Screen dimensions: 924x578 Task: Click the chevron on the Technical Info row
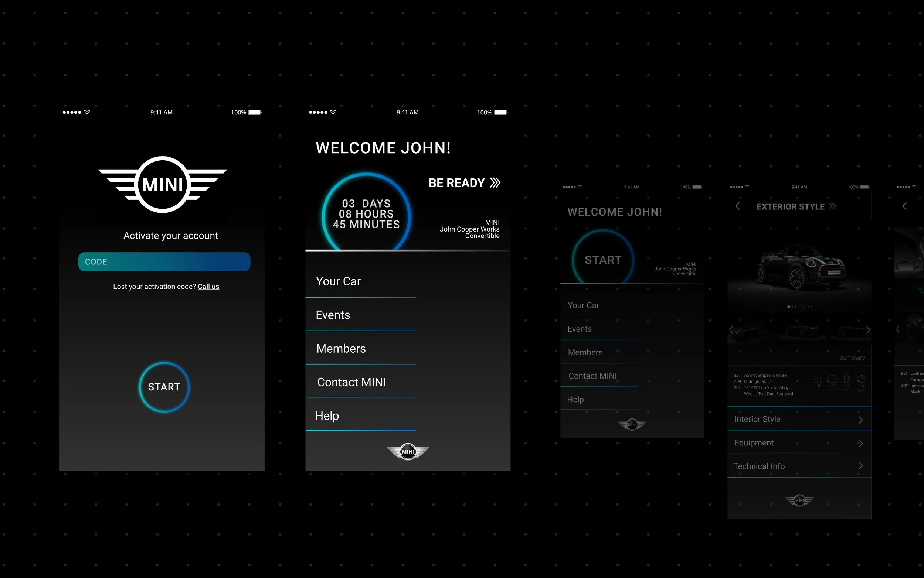click(x=860, y=466)
